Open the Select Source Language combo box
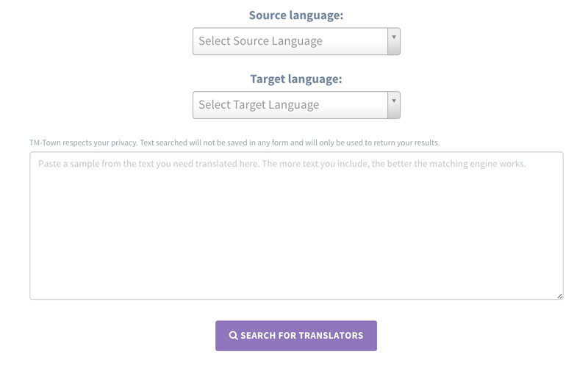The width and height of the screenshot is (588, 371). [290, 41]
